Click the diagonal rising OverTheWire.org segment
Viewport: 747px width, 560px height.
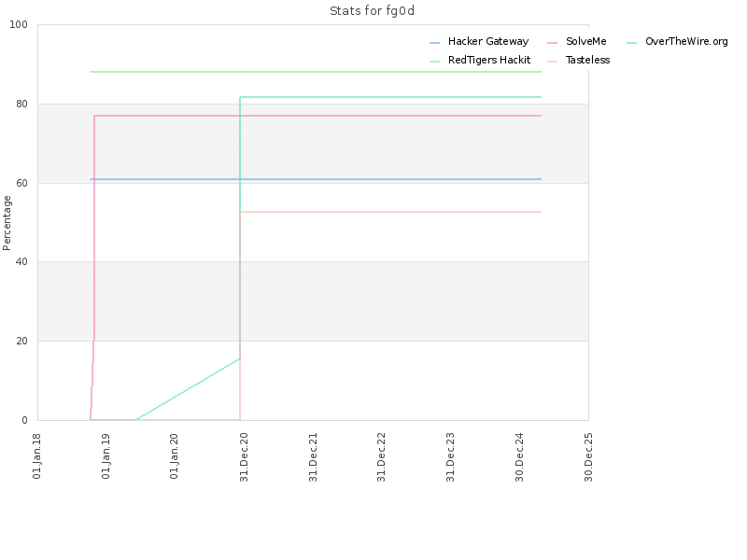click(188, 389)
